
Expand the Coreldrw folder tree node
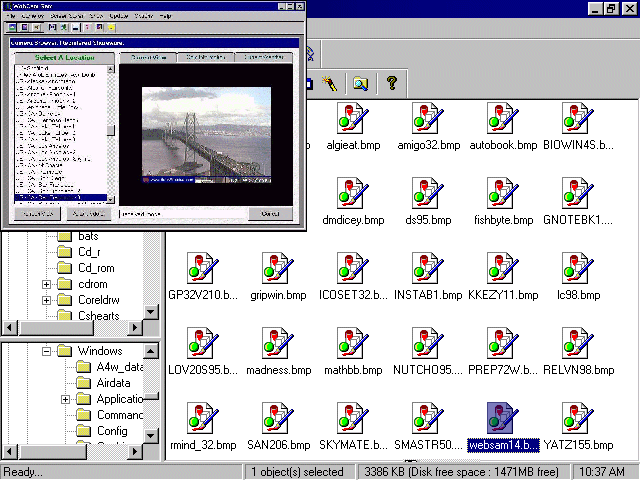(x=46, y=300)
